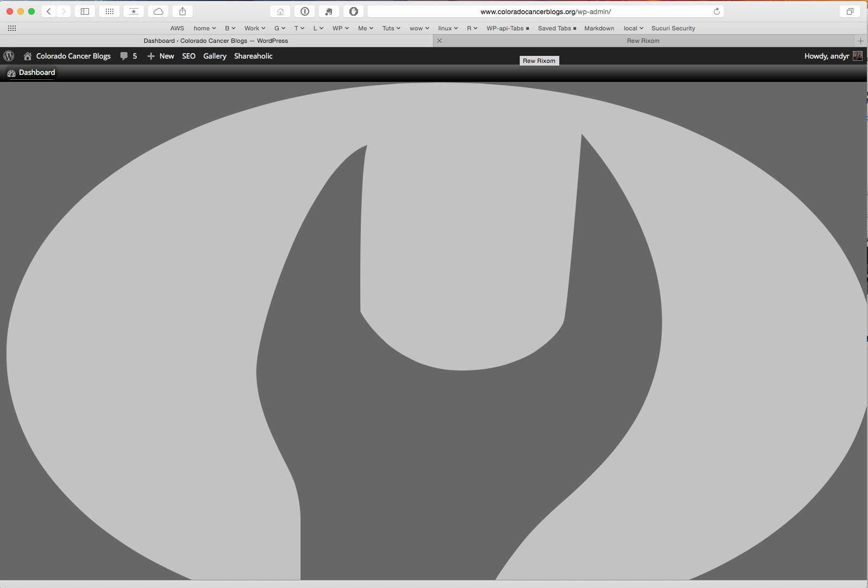Click the plus New content icon
Image resolution: width=868 pixels, height=588 pixels.
151,56
